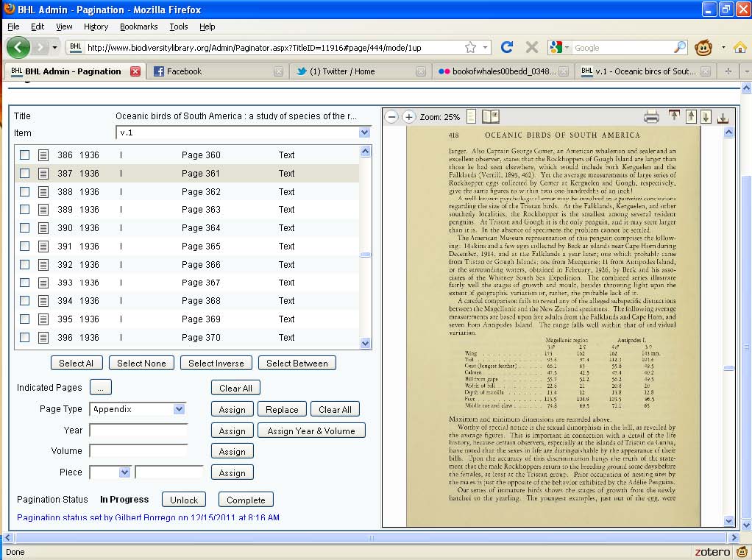Image resolution: width=752 pixels, height=560 pixels.
Task: Open the Item v.1 dropdown
Action: (363, 132)
